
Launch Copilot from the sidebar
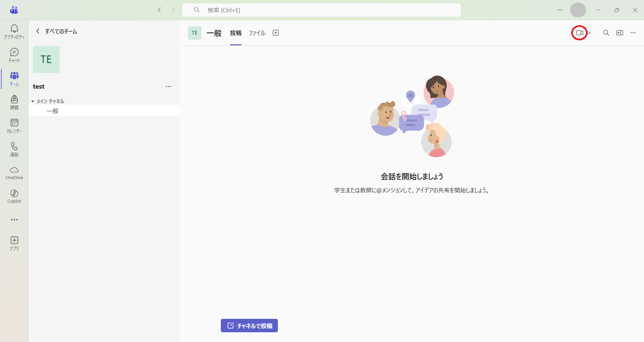coord(14,196)
